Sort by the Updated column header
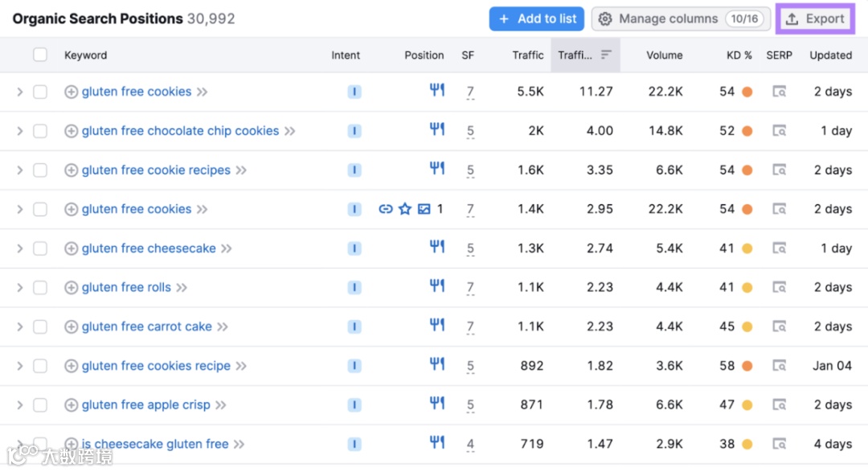This screenshot has height=472, width=868. [830, 55]
